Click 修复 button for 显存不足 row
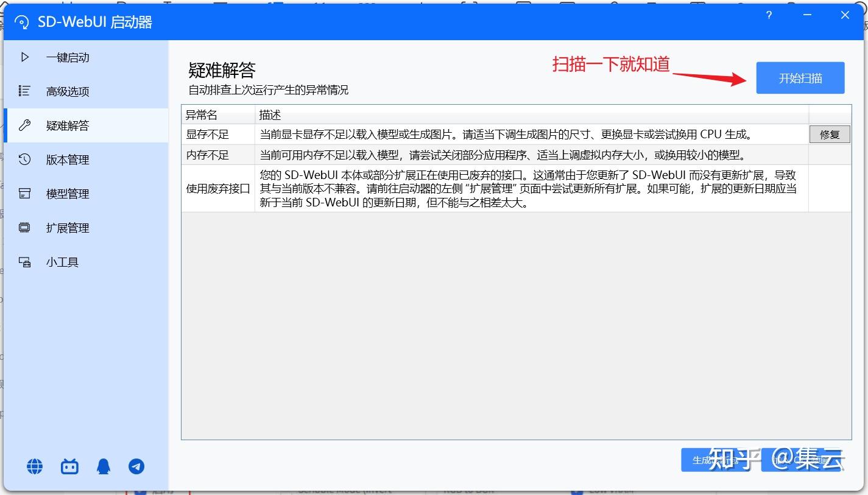Image resolution: width=868 pixels, height=495 pixels. (830, 135)
